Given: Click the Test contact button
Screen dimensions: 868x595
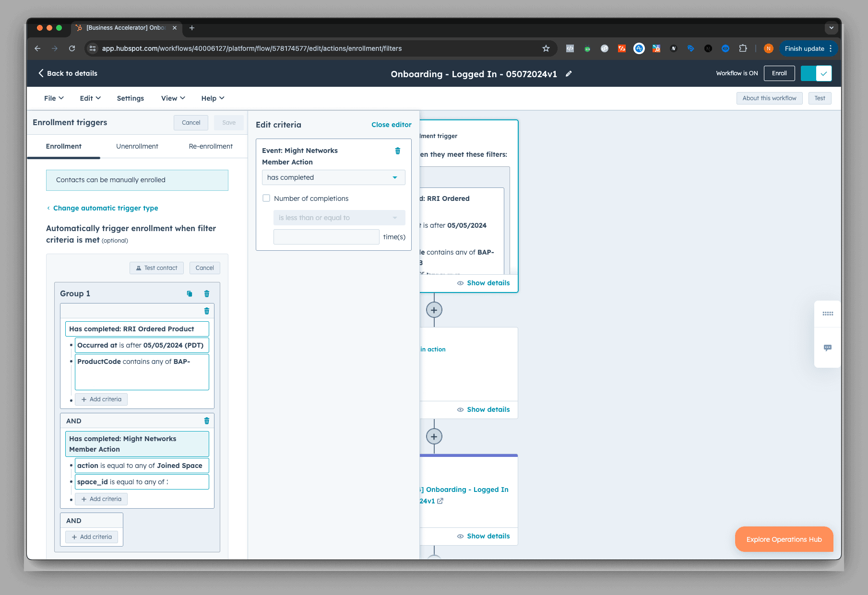Looking at the screenshot, I should pyautogui.click(x=156, y=268).
